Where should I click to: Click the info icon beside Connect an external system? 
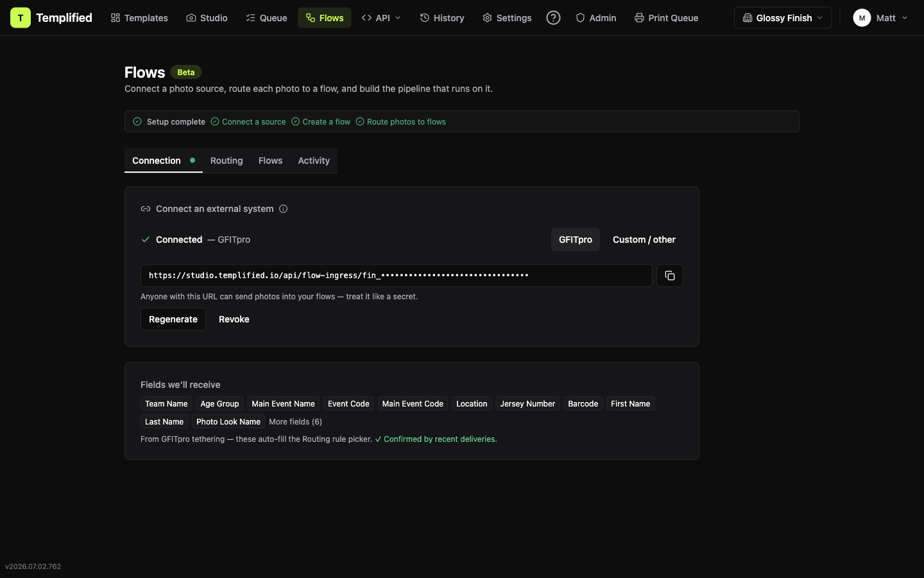[283, 209]
